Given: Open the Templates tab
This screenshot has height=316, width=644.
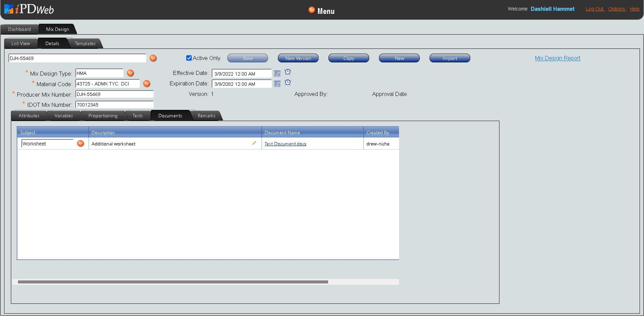Looking at the screenshot, I should tap(85, 44).
